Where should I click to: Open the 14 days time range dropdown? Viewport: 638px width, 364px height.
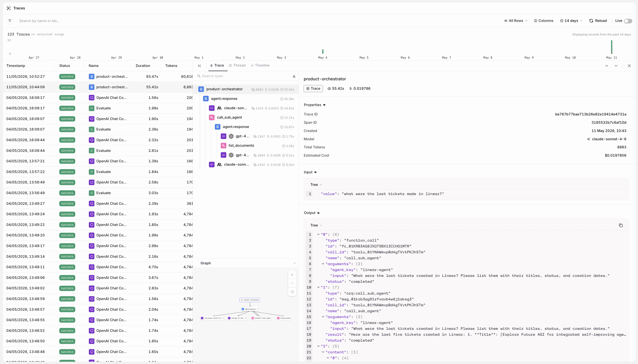point(571,21)
